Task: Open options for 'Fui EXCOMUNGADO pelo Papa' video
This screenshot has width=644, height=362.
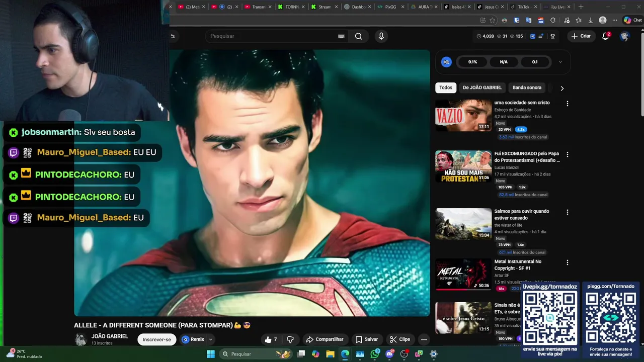Action: tap(568, 154)
